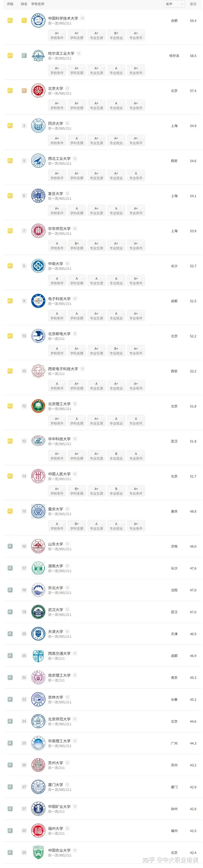Open the Peking University red logo
The image size is (203, 868).
38,91
